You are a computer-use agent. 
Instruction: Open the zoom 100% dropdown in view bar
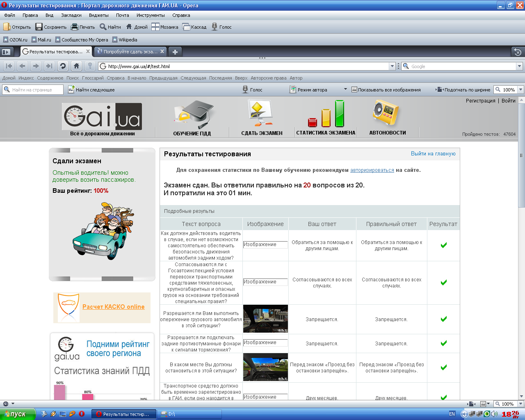pos(520,90)
